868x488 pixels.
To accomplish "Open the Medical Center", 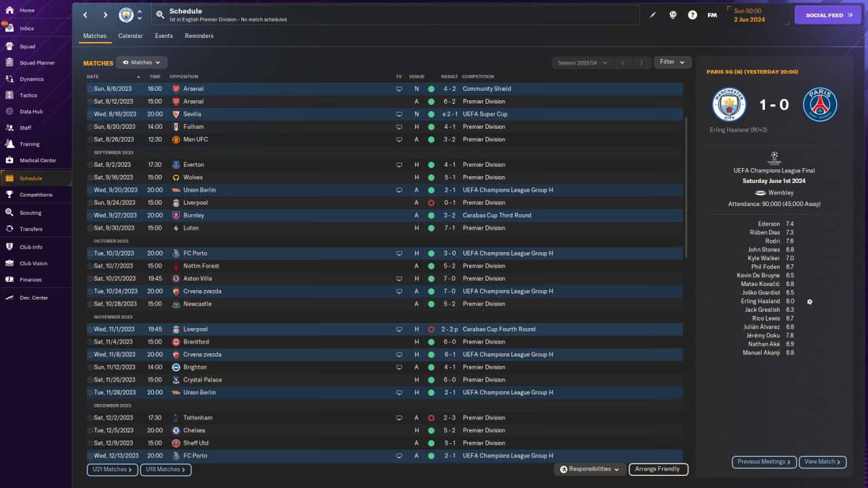I will [x=38, y=161].
